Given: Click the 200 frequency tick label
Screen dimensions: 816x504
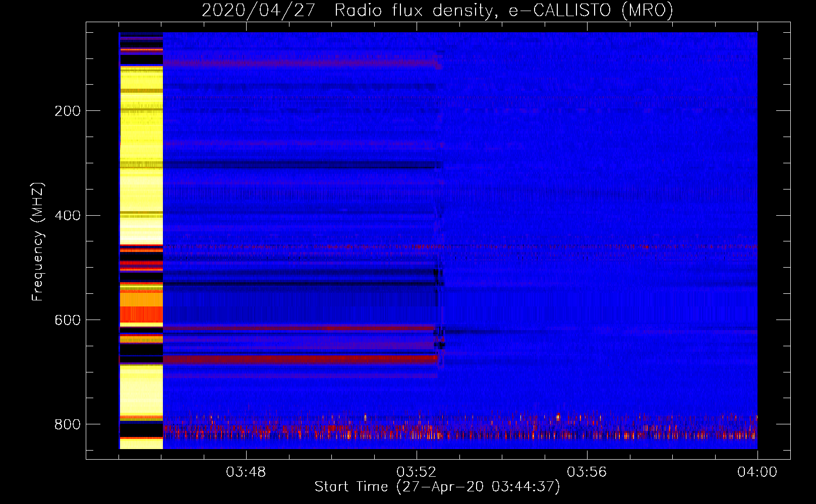Looking at the screenshot, I should click(x=68, y=111).
